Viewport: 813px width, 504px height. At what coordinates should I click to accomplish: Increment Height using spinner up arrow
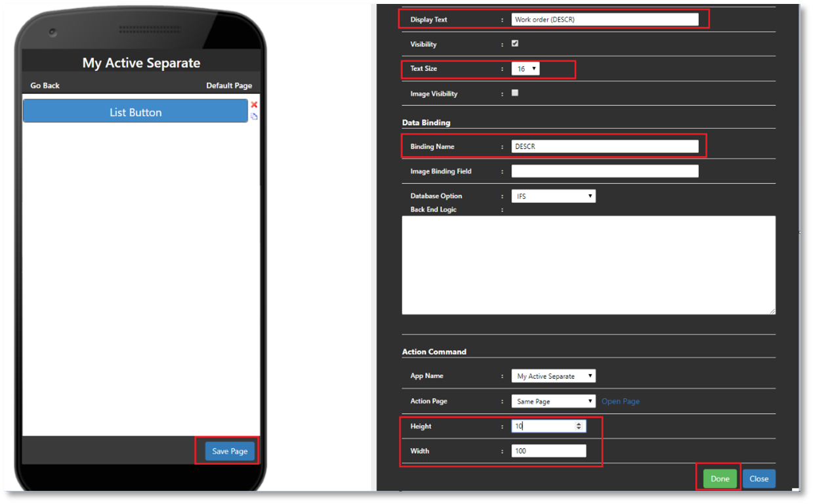pos(579,424)
